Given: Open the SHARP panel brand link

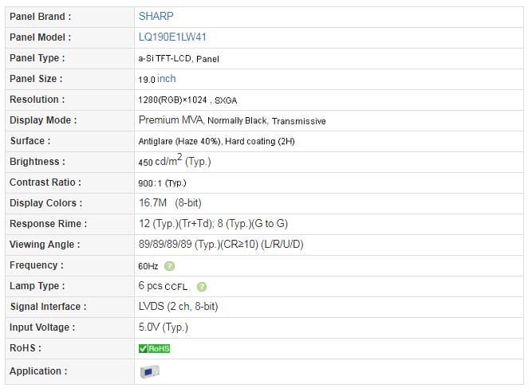Looking at the screenshot, I should coord(156,16).
